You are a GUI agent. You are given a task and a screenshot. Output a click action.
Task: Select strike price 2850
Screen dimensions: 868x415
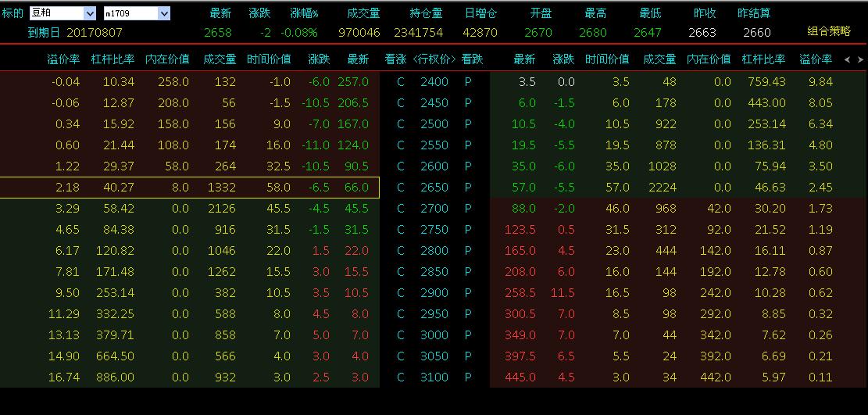(x=434, y=271)
